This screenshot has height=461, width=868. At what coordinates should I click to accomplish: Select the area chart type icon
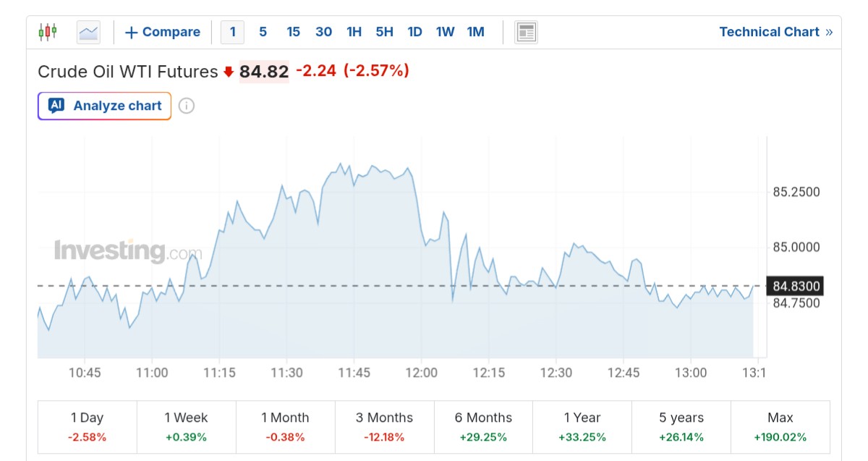click(88, 32)
